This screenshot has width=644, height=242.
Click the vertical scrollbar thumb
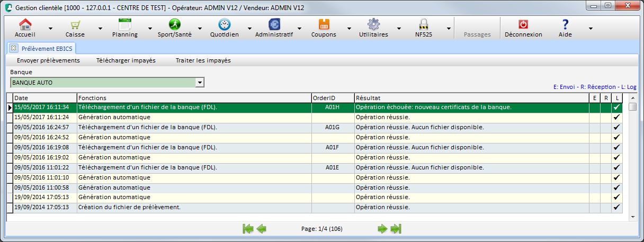click(633, 106)
